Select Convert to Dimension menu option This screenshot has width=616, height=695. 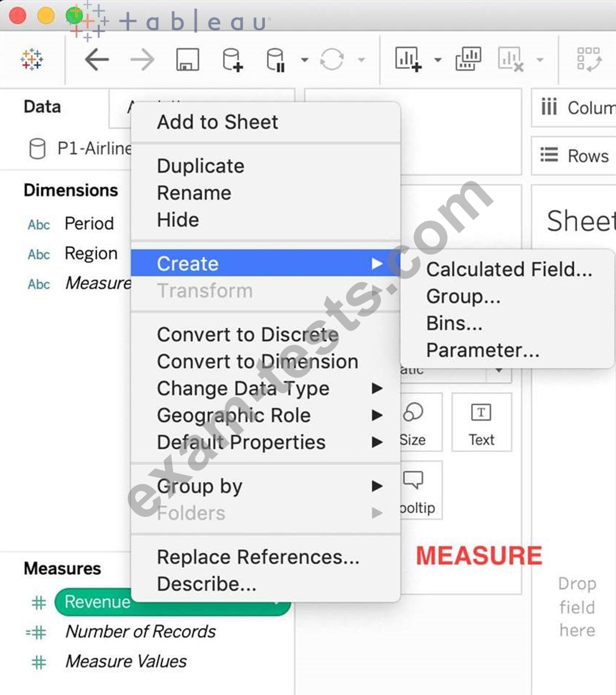(257, 362)
